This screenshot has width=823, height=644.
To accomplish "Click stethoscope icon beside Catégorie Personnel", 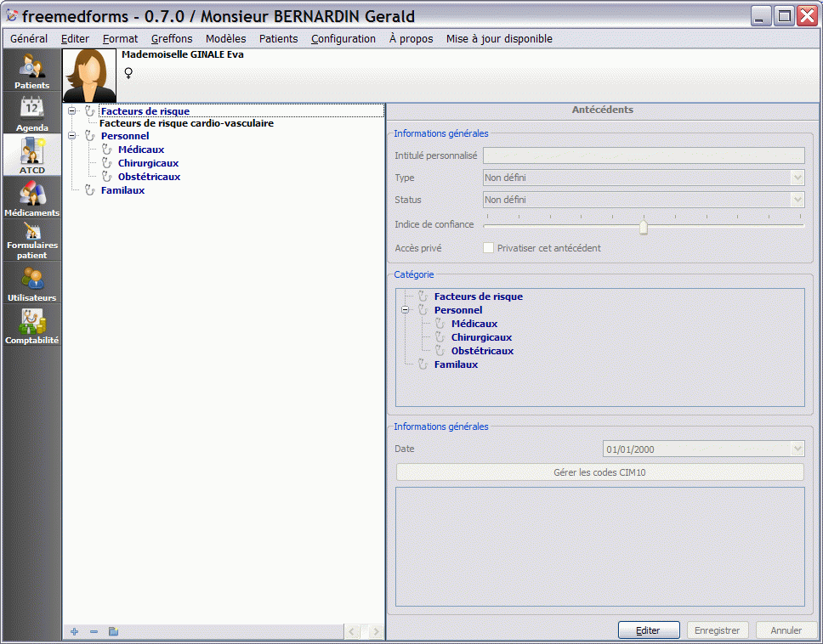I will click(x=423, y=310).
